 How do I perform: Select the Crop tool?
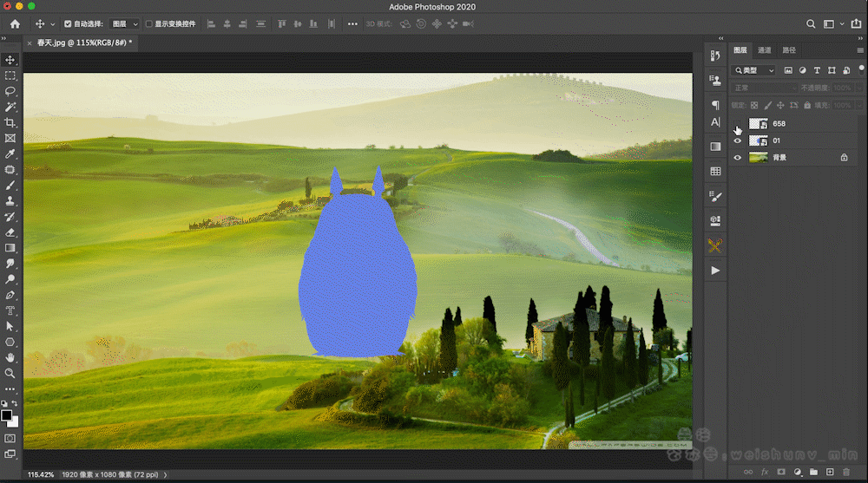(10, 122)
